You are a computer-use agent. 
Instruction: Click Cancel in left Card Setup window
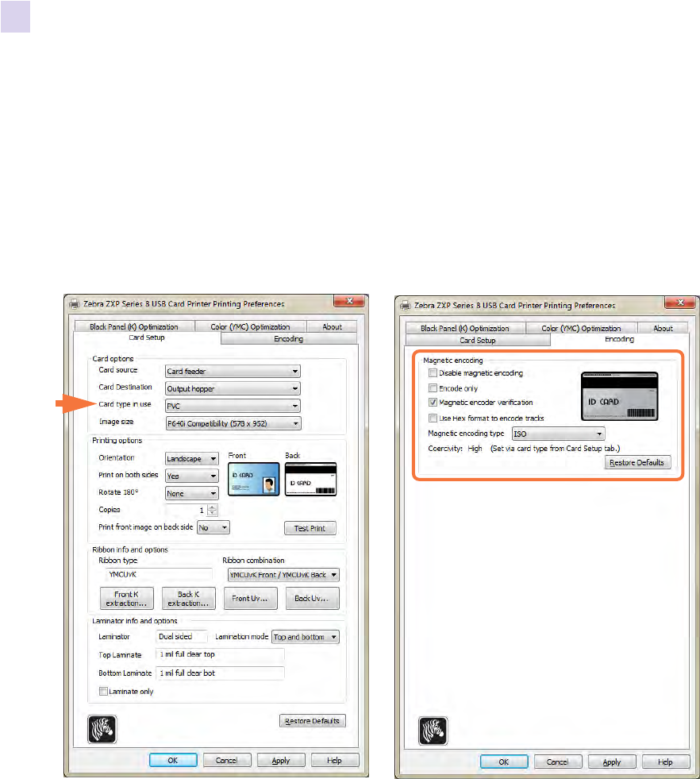226,760
